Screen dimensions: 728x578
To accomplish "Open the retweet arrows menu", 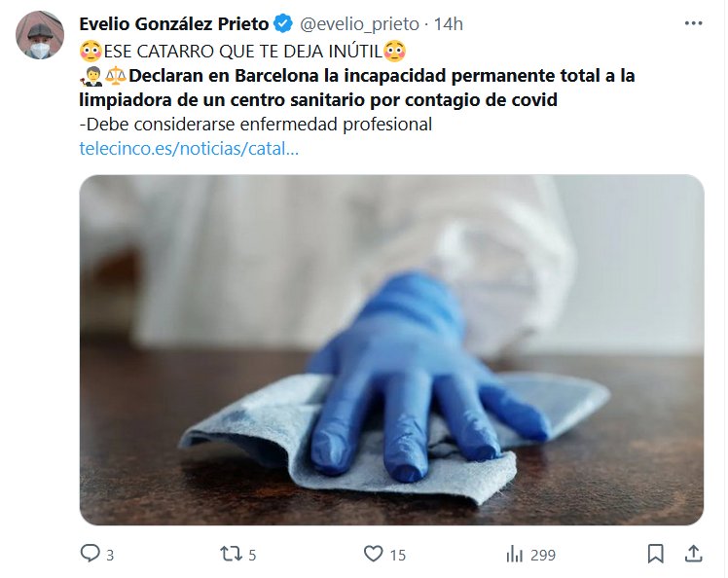I will coord(231,554).
